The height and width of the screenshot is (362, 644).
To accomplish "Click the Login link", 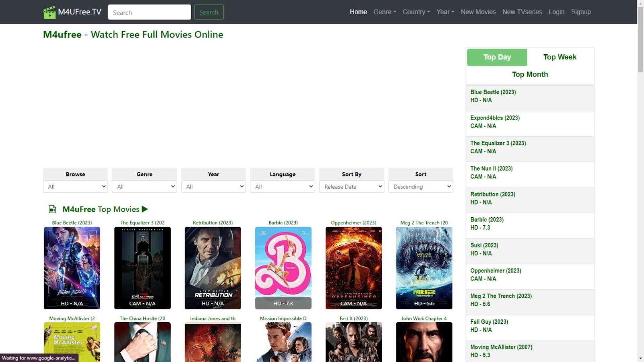I will pyautogui.click(x=557, y=12).
